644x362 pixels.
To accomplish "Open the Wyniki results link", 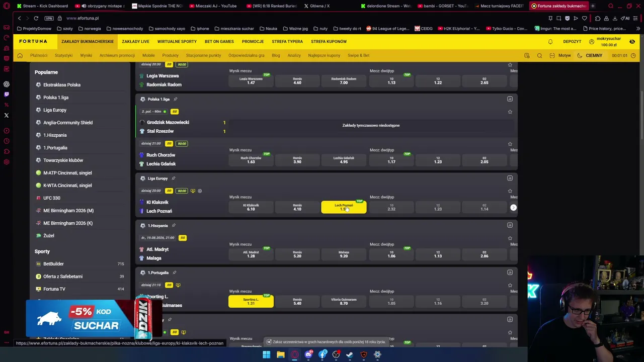I will (x=86, y=55).
